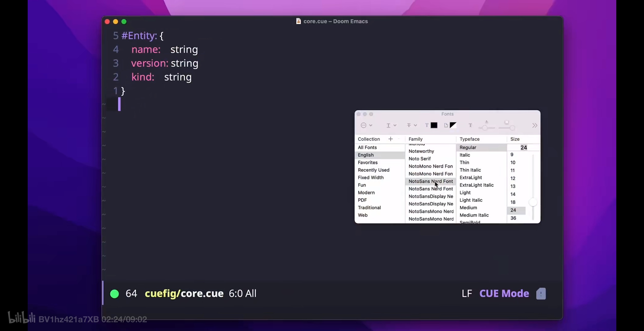Click the Family column header
This screenshot has height=331, width=644.
[x=415, y=139]
